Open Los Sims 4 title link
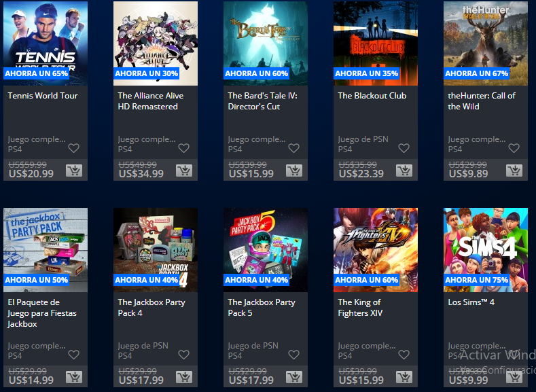536x392 pixels. (x=471, y=302)
